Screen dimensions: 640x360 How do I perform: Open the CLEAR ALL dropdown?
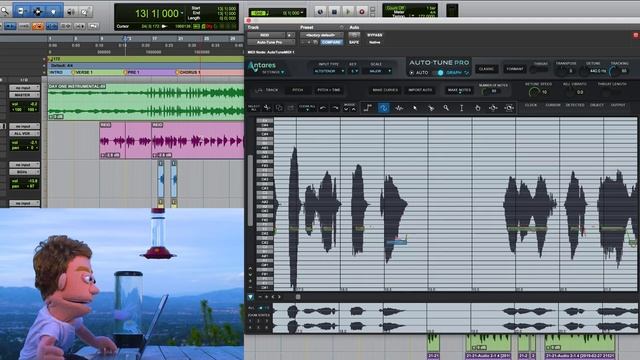(x=307, y=107)
